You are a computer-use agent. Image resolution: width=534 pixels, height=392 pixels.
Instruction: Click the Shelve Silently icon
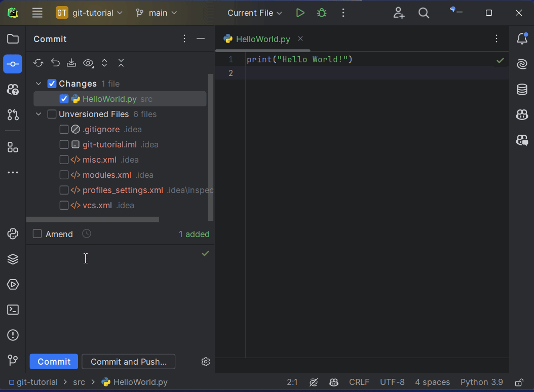pyautogui.click(x=71, y=63)
